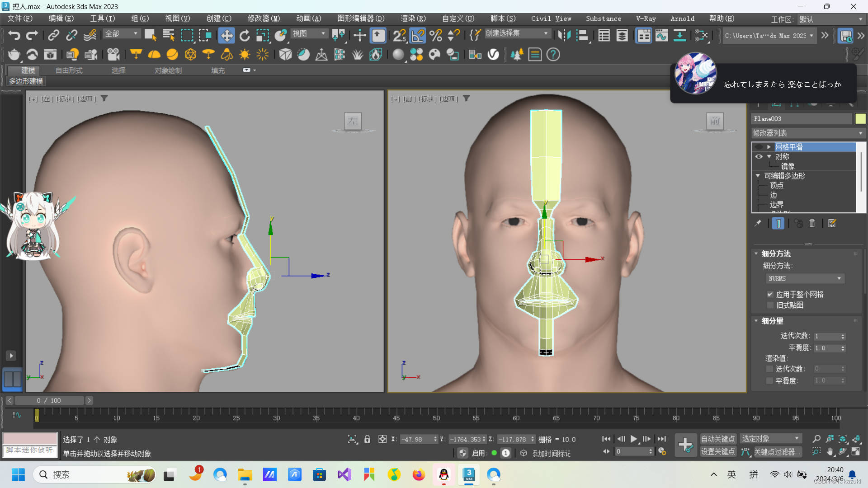Open the 修改器列表 dropdown
Viewport: 868px width, 488px height.
pyautogui.click(x=807, y=133)
